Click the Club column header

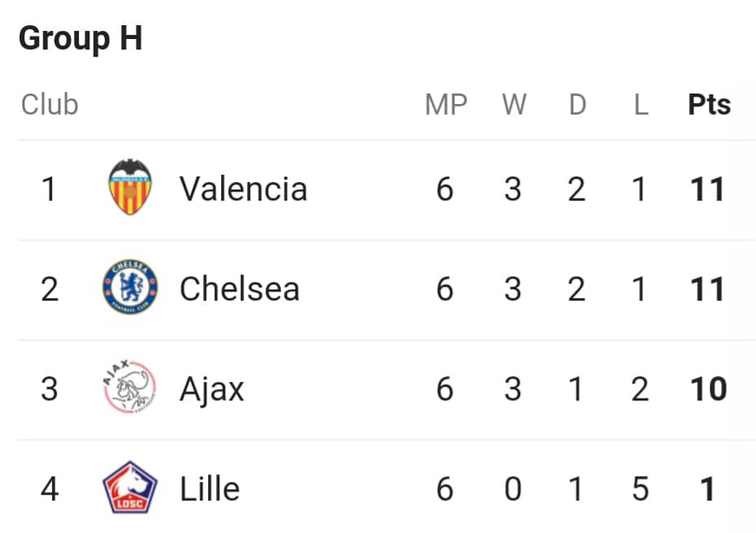pyautogui.click(x=49, y=104)
